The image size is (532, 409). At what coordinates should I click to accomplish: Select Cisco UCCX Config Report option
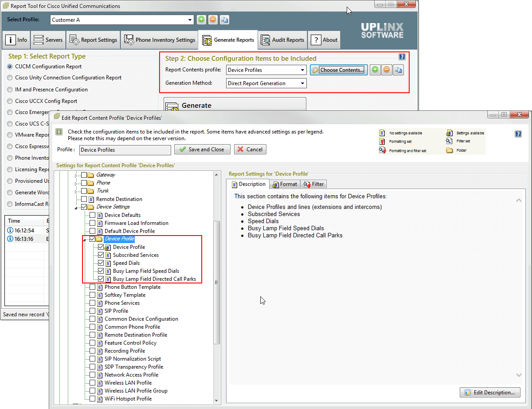point(10,101)
